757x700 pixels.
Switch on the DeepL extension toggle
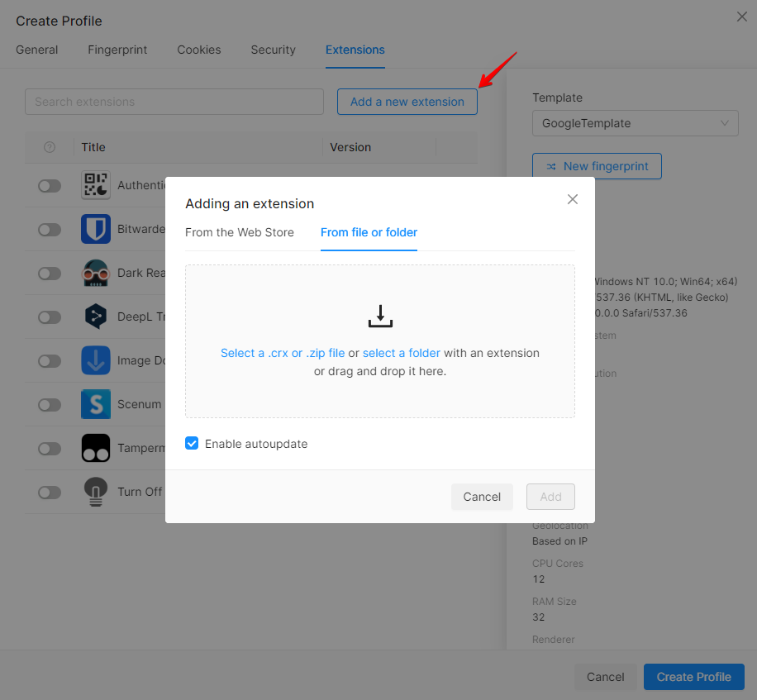click(50, 317)
